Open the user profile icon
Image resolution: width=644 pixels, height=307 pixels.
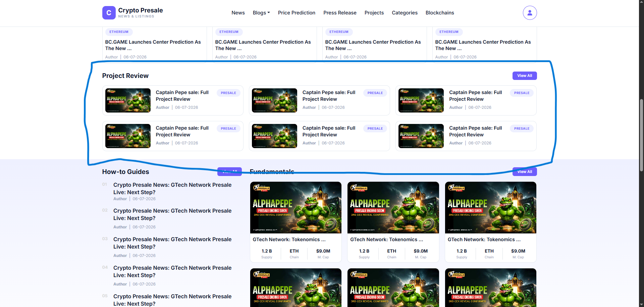tap(530, 13)
